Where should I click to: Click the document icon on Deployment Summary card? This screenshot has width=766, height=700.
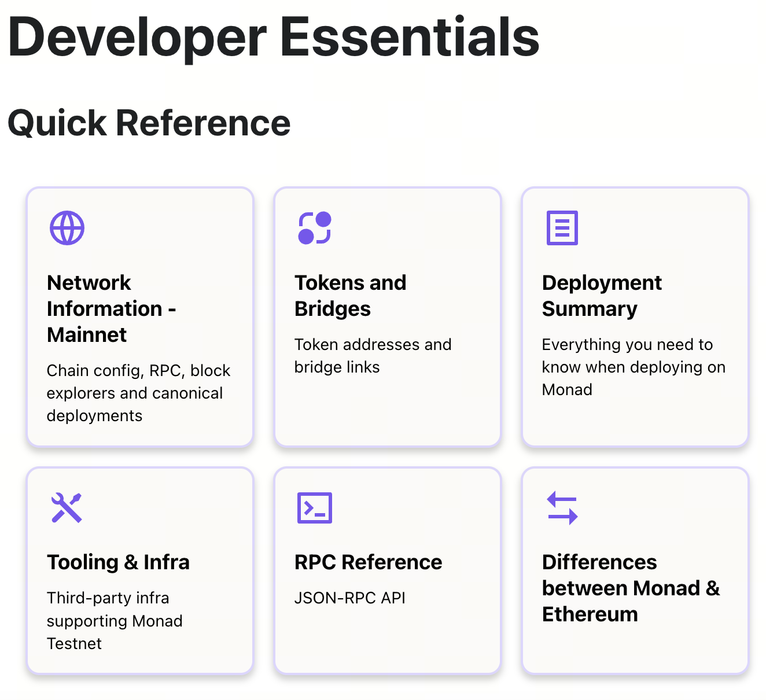[561, 227]
